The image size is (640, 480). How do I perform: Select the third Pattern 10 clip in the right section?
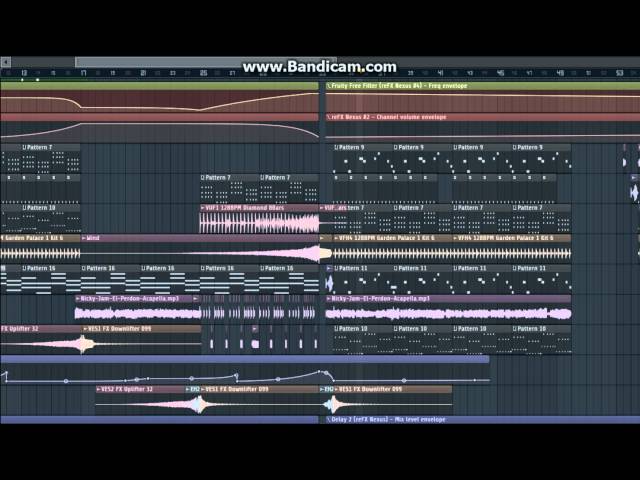(482, 340)
